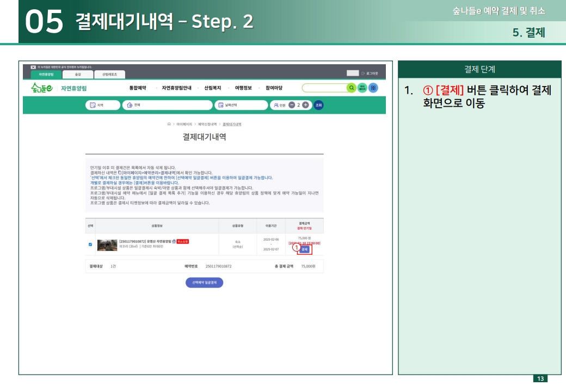Open the 예약신청내역 breadcrumb link
This screenshot has height=392, width=566.
pos(207,124)
